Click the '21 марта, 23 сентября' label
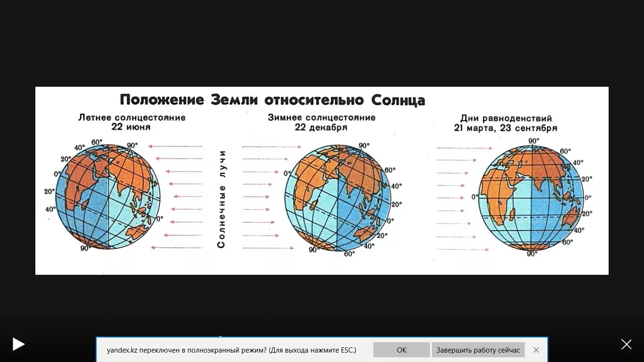644x362 pixels. (x=505, y=128)
